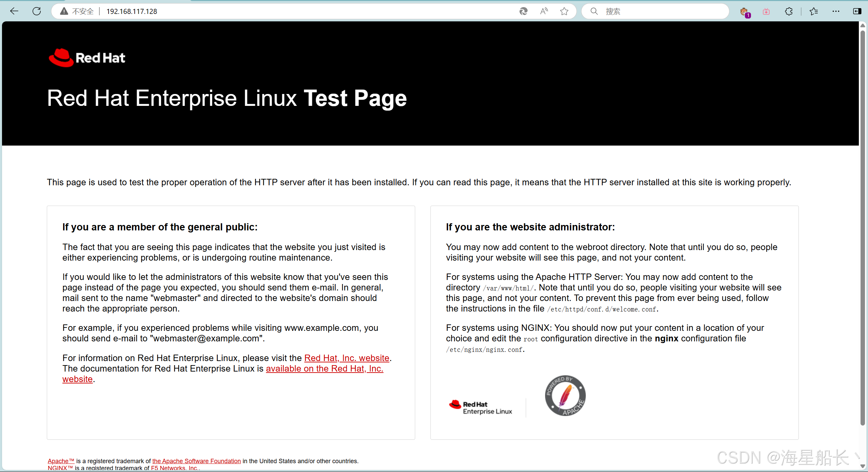The width and height of the screenshot is (868, 472).
Task: Open the favorites list icon
Action: coord(814,11)
